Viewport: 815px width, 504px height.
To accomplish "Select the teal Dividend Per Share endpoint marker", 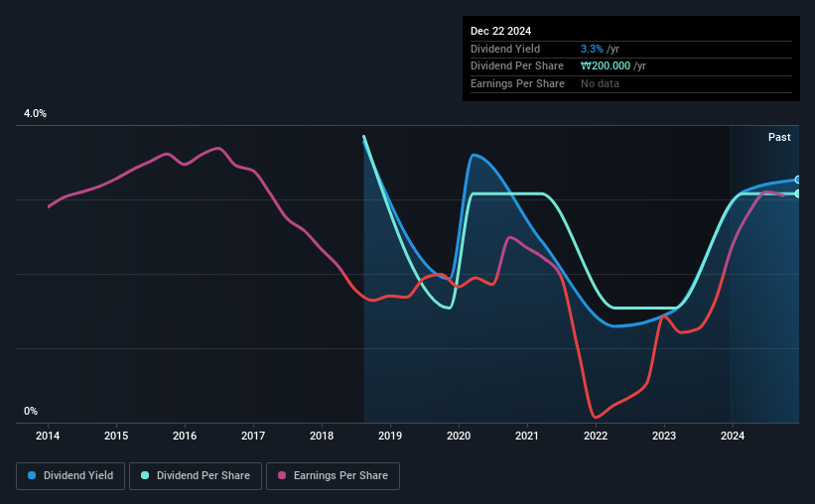I will tap(798, 193).
